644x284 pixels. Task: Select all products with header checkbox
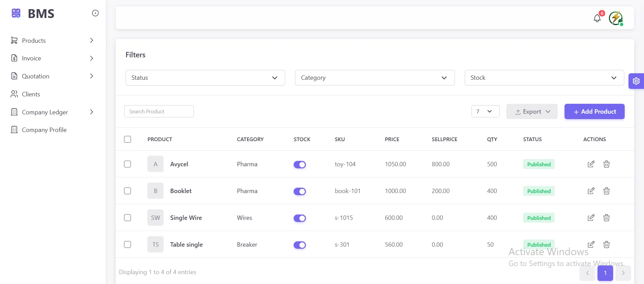[128, 139]
